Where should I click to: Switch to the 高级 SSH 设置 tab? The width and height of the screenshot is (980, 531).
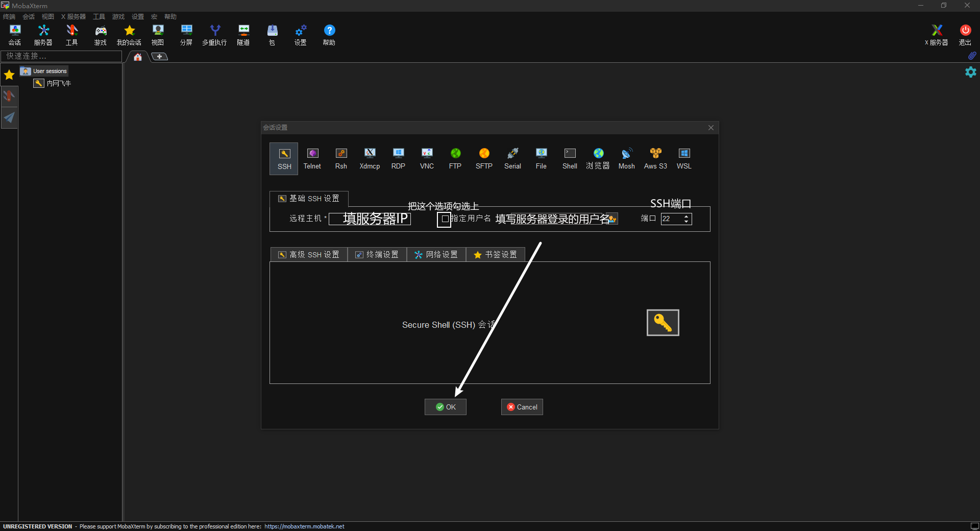coord(309,255)
